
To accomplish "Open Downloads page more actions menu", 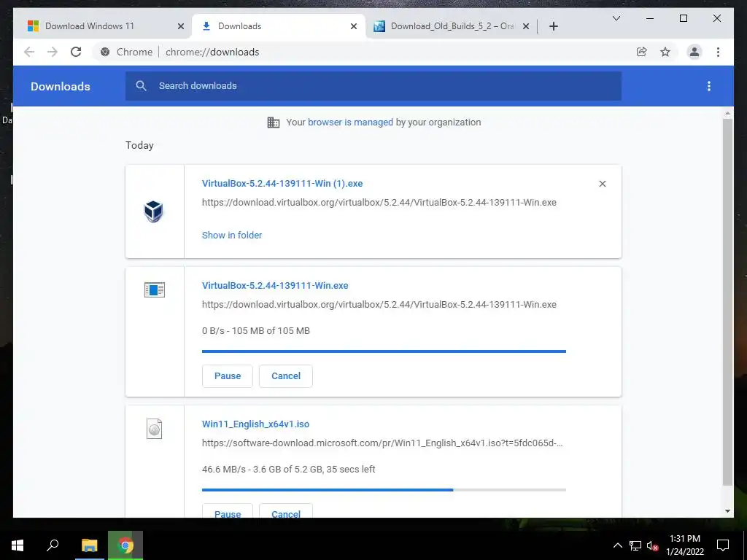I will pos(709,86).
